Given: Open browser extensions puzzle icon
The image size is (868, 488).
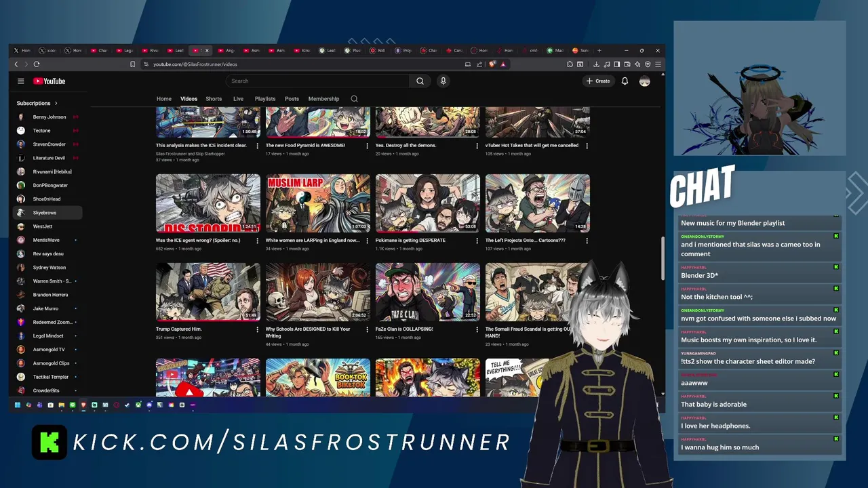Looking at the screenshot, I should 570,64.
